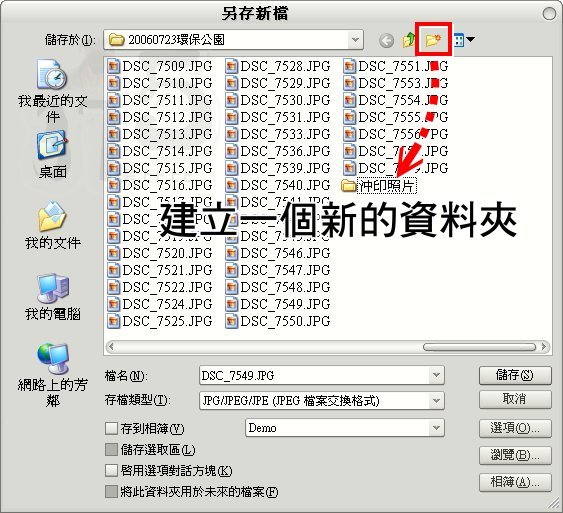Select file name DSC_7512.JPG
The width and height of the screenshot is (563, 513).
click(x=167, y=117)
